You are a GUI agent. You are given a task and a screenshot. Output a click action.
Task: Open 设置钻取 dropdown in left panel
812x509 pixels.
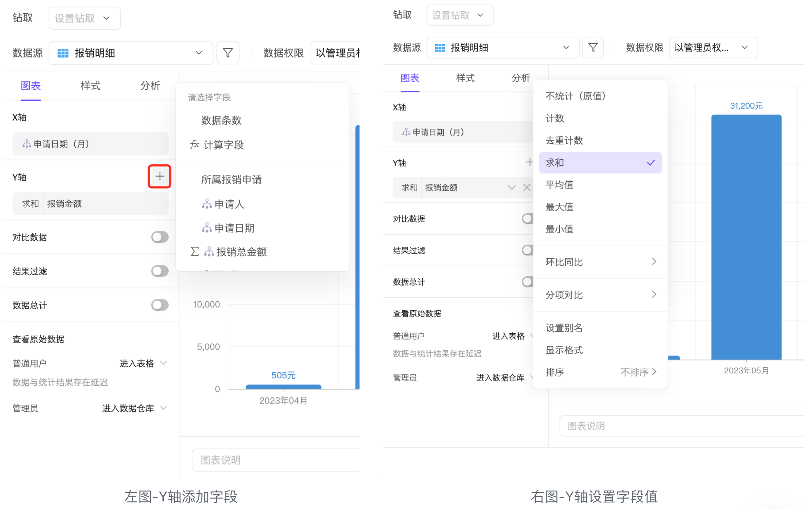pos(85,18)
